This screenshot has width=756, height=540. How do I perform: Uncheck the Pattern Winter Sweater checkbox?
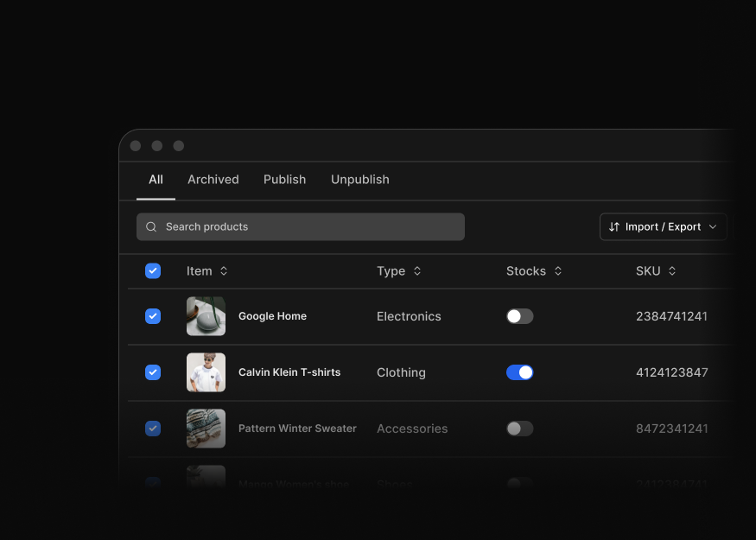153,429
